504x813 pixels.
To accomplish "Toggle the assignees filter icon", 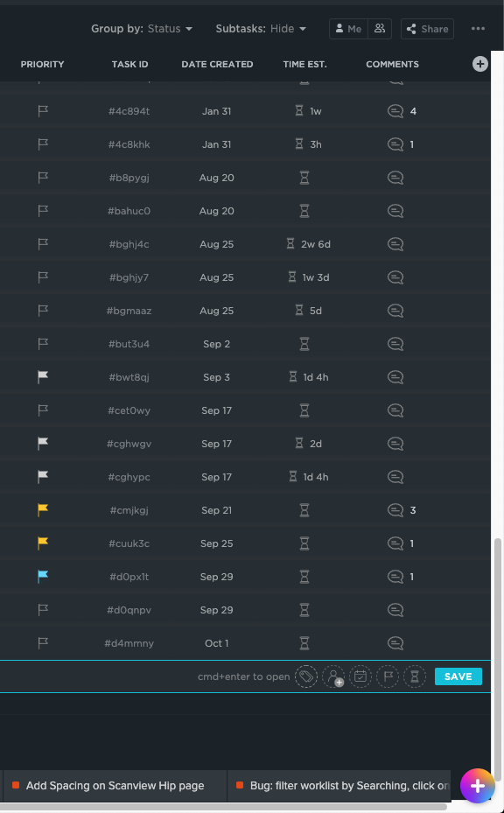I will [x=380, y=29].
